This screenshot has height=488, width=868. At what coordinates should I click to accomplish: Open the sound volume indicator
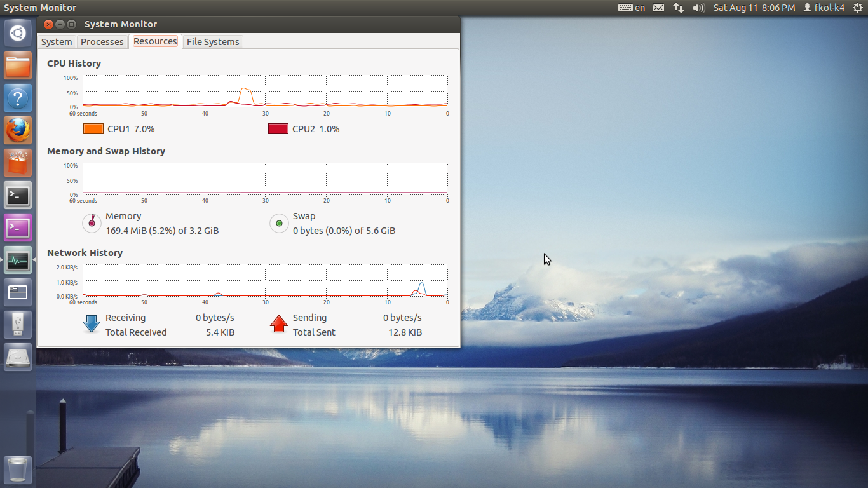tap(699, 8)
